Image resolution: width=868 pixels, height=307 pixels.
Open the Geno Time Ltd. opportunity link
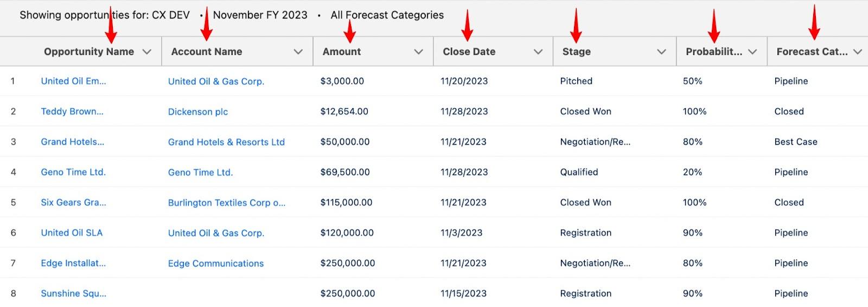[73, 172]
